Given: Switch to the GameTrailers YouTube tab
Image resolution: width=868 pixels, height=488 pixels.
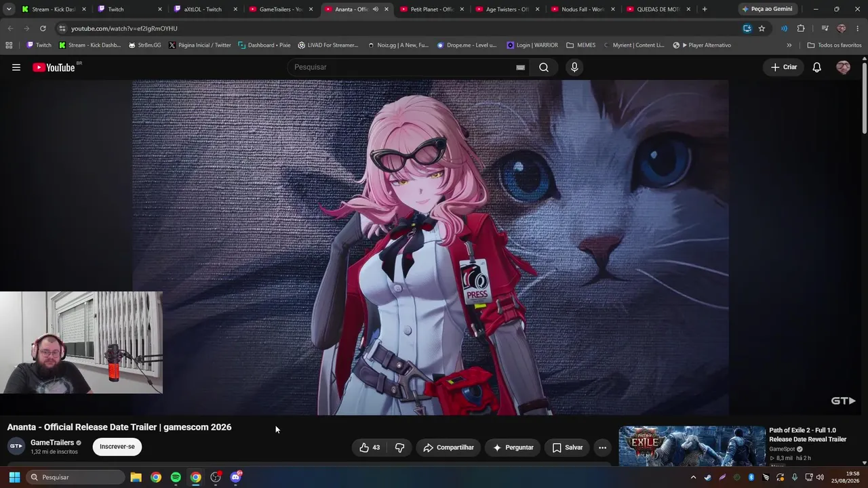Looking at the screenshot, I should (281, 9).
